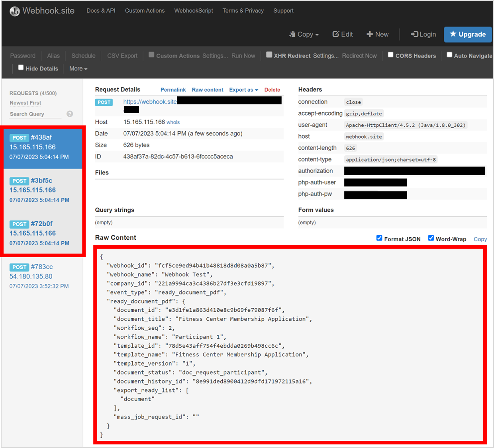
Task: Open the Permalink link
Action: [173, 90]
